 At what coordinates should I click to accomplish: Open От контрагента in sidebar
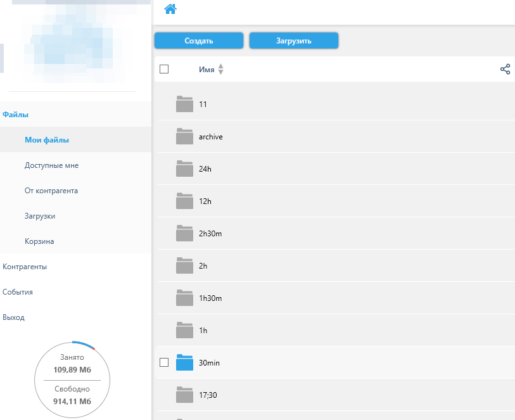51,191
